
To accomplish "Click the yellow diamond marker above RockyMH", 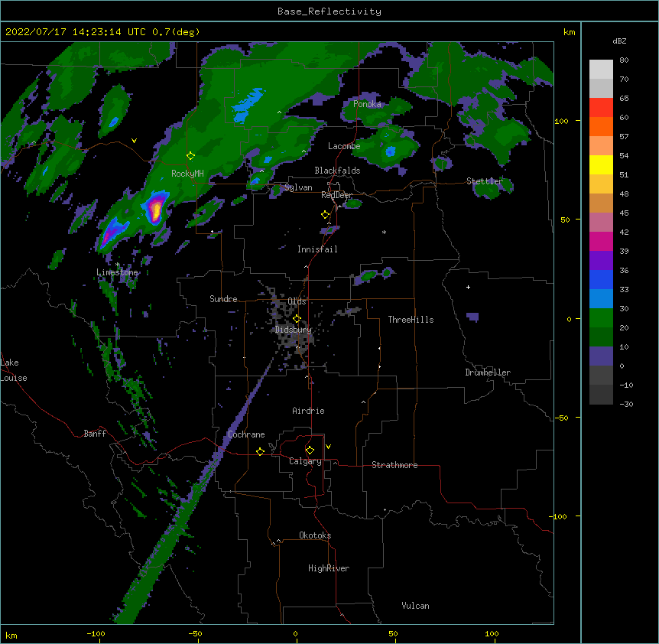I will point(191,156).
